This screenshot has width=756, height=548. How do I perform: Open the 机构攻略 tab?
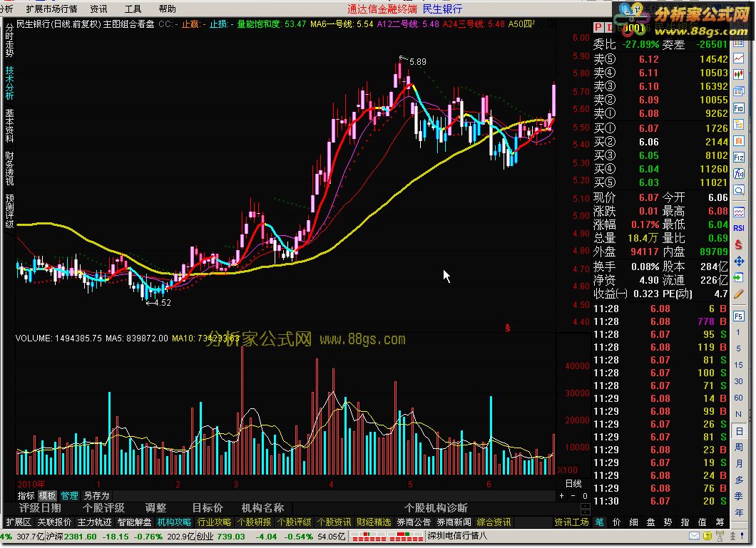pyautogui.click(x=174, y=522)
